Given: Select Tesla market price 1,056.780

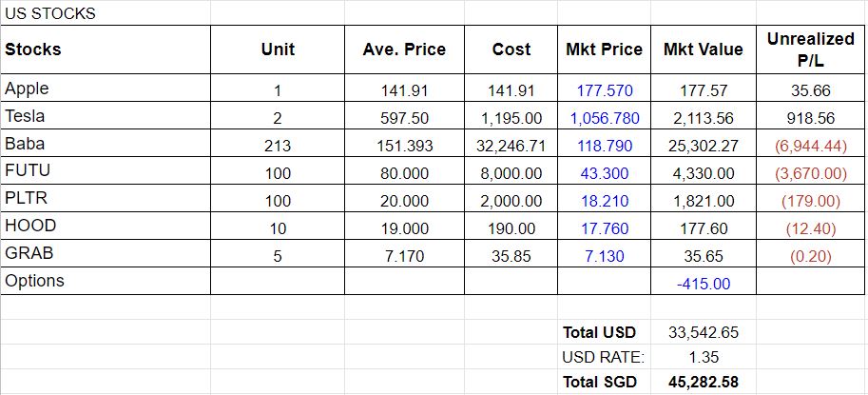Looking at the screenshot, I should point(604,118).
